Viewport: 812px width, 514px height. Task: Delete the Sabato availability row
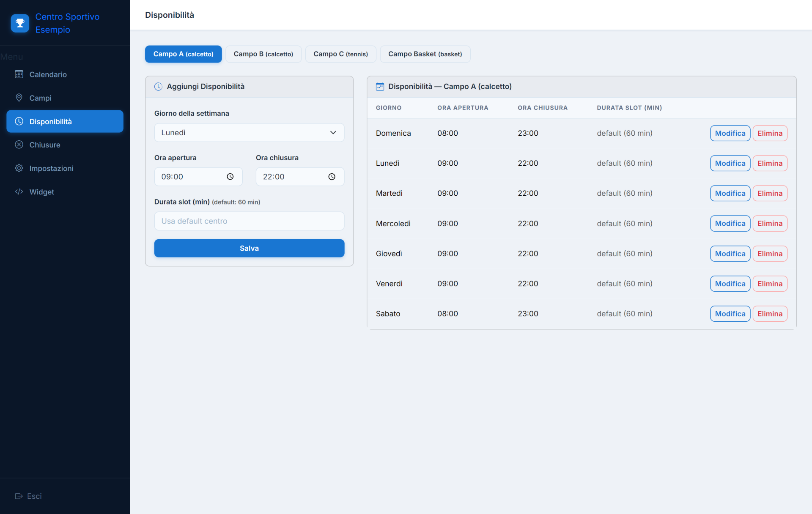770,314
